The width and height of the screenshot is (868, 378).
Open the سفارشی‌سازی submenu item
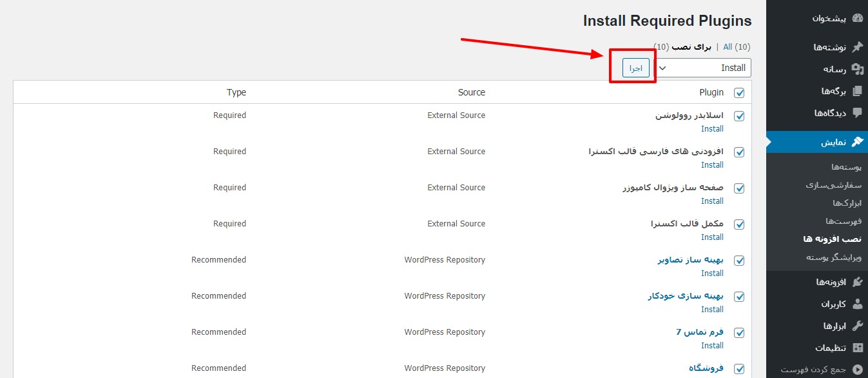pyautogui.click(x=834, y=185)
